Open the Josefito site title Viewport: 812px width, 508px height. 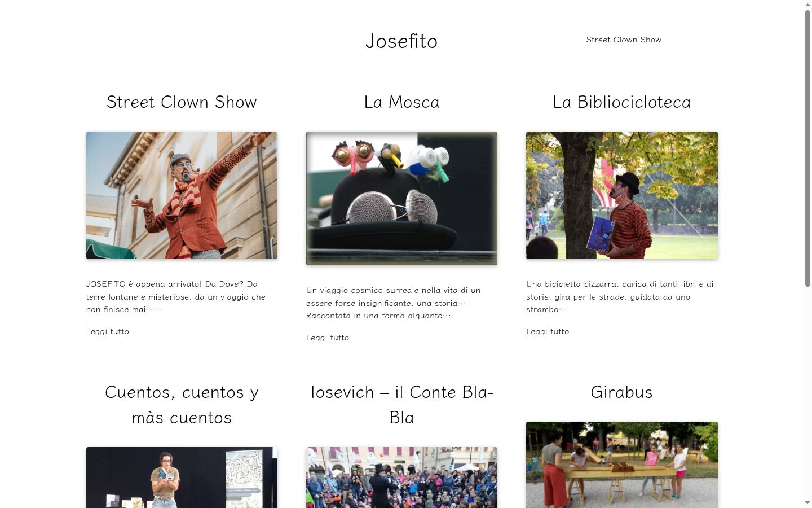pyautogui.click(x=401, y=41)
